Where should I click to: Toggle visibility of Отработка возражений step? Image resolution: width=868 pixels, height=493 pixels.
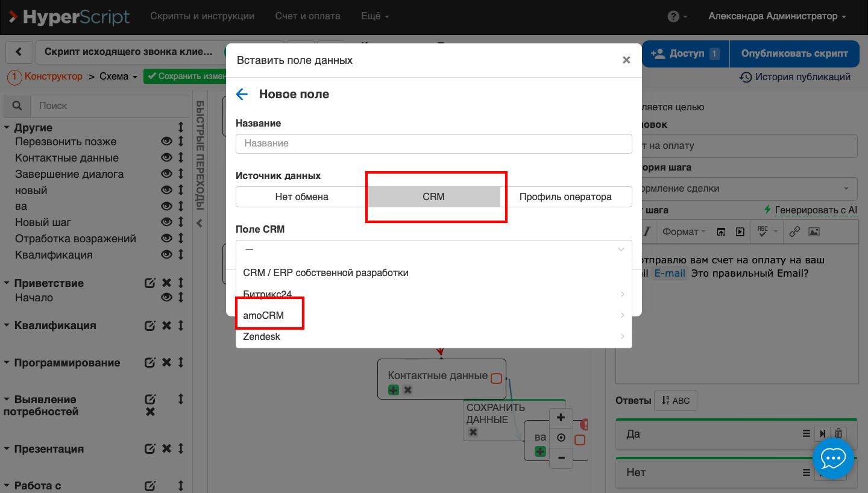[166, 239]
